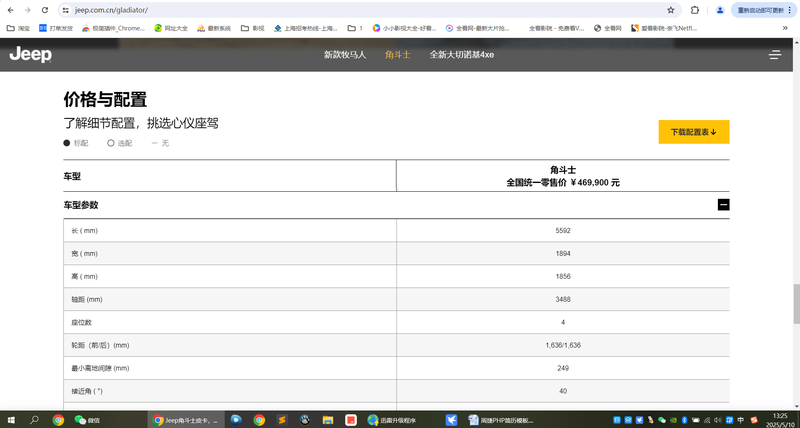
Task: Go back to the previous page
Action: (x=10, y=10)
